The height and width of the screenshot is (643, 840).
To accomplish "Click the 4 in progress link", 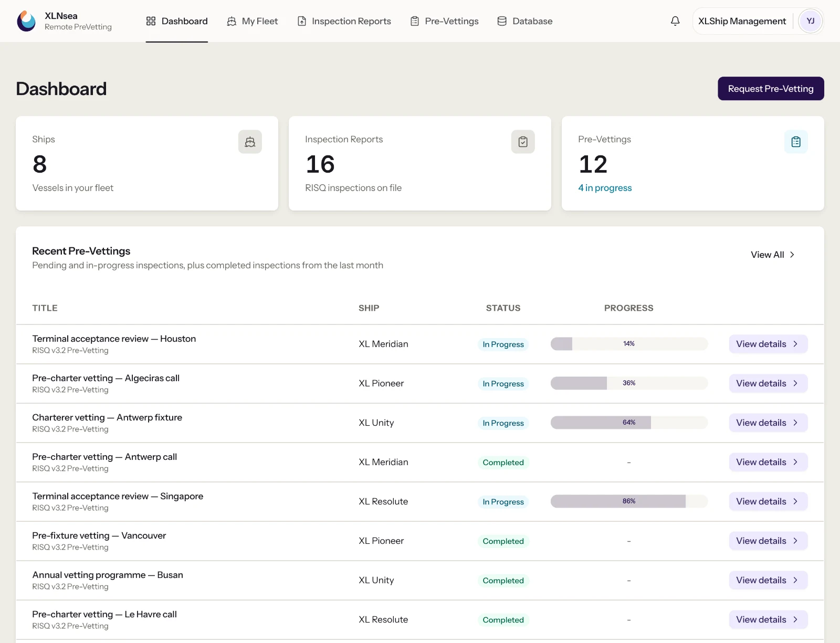I will pos(605,188).
